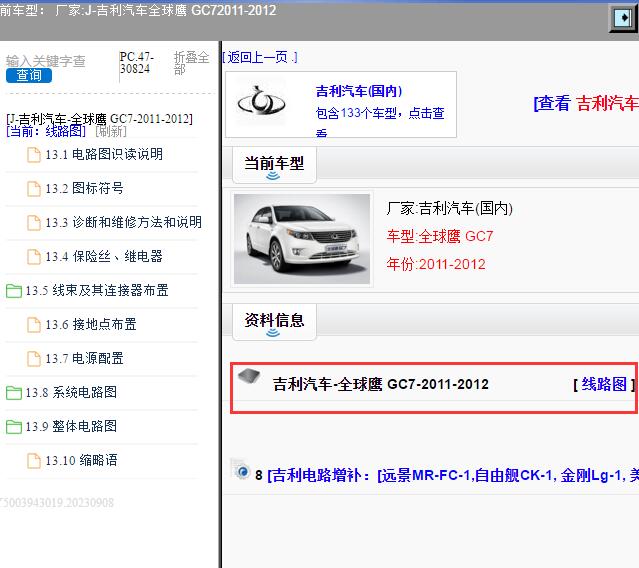This screenshot has height=568, width=639.
Task: Open the 吉利汽车(国内) brand link
Action: (359, 91)
